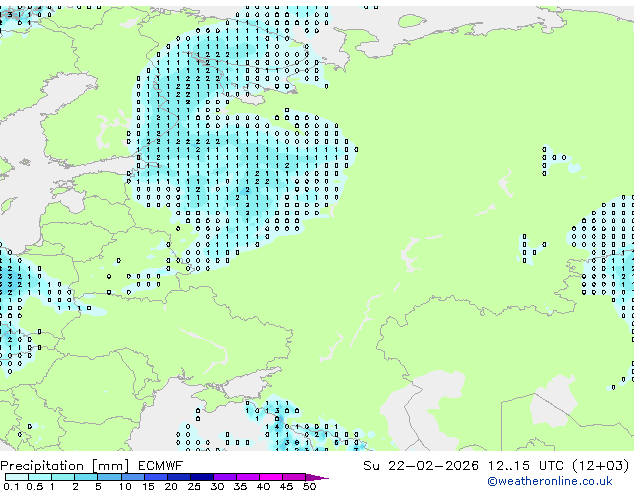Click the 40–45 mm bright magenta swatch

271,477
